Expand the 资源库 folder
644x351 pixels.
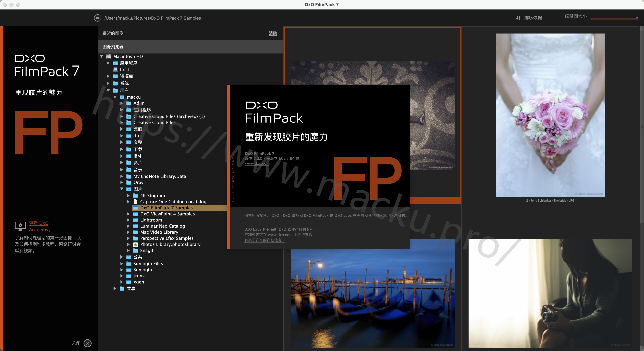tap(108, 76)
